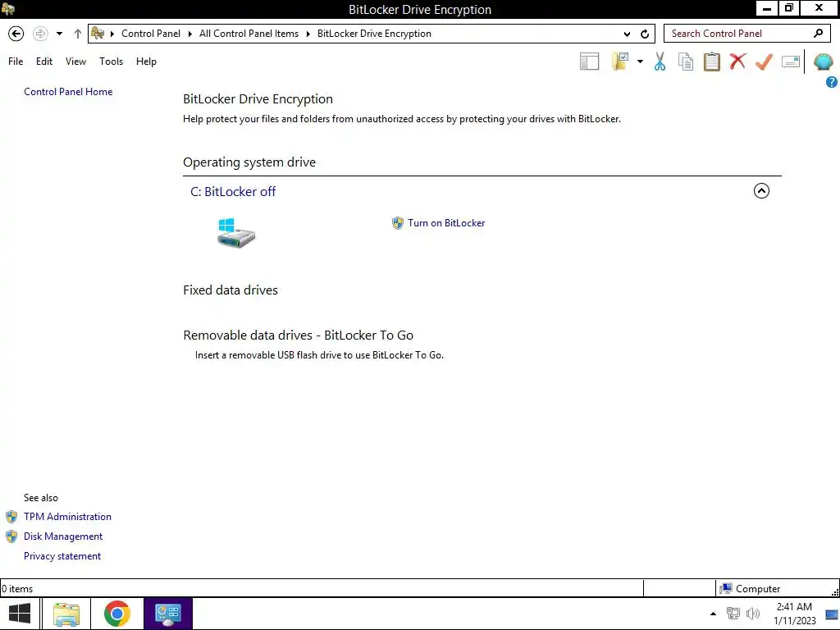This screenshot has width=840, height=630.
Task: Go to Control Panel Home
Action: coord(68,92)
